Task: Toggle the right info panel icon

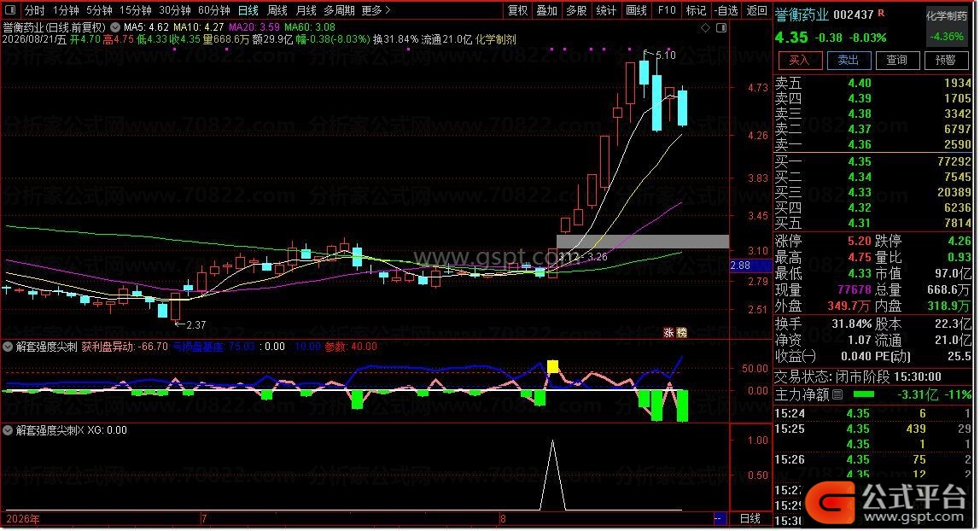Action: tap(721, 28)
